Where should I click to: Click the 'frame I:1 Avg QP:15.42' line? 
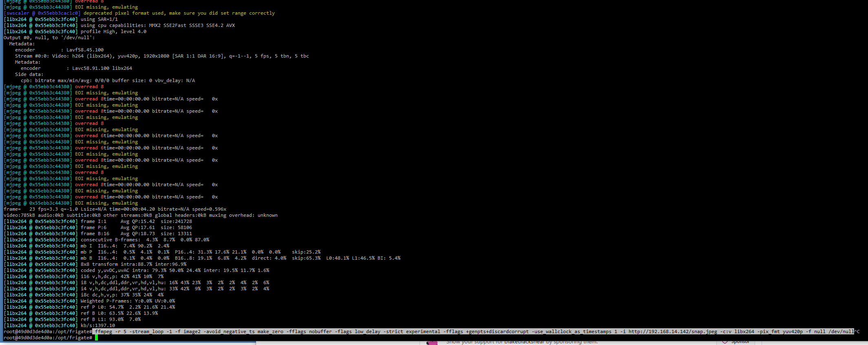(98, 221)
